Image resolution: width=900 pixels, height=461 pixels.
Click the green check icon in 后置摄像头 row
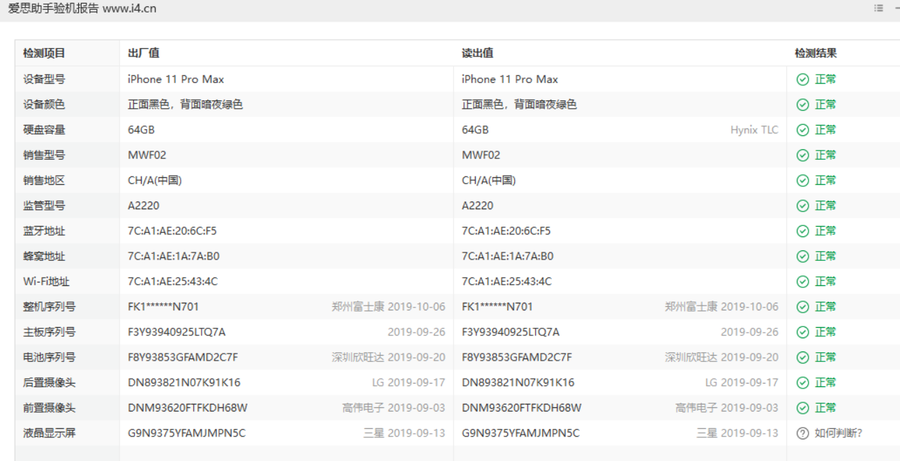pyautogui.click(x=802, y=382)
